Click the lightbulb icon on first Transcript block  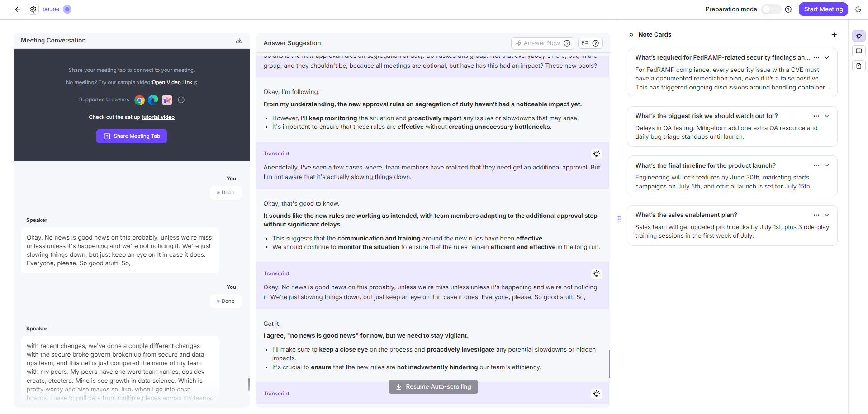597,154
